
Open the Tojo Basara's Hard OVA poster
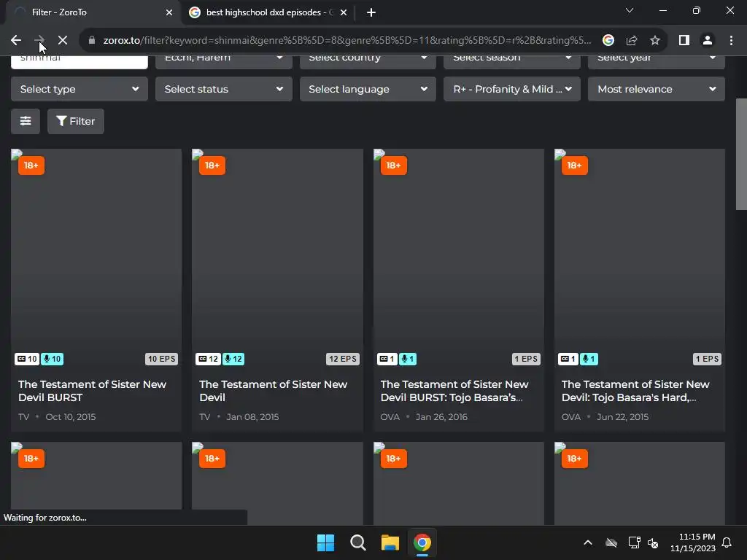pos(639,259)
